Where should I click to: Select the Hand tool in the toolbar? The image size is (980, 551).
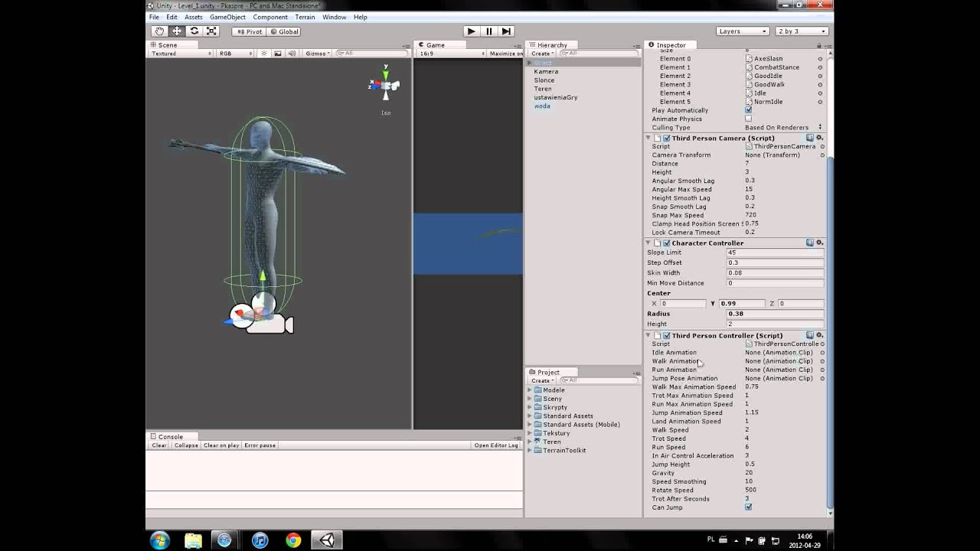click(159, 31)
